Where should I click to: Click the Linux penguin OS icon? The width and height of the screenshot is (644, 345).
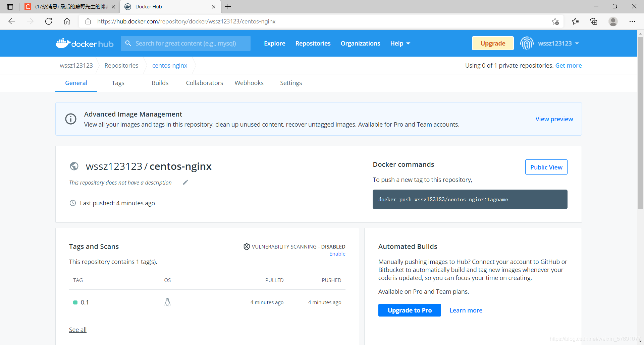point(167,302)
